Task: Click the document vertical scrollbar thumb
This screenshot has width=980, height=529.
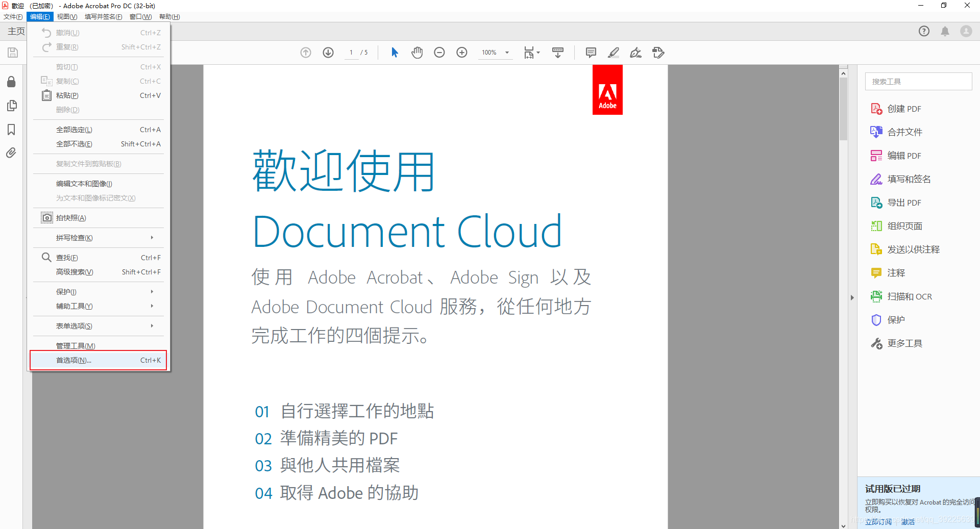Action: pyautogui.click(x=843, y=109)
